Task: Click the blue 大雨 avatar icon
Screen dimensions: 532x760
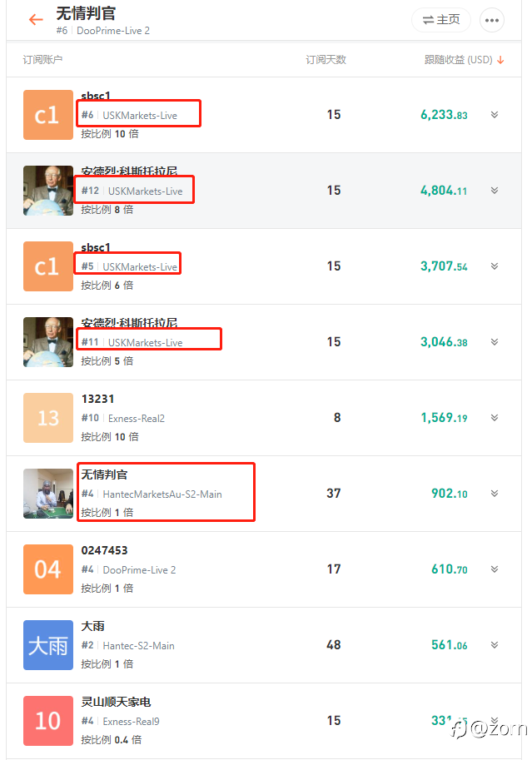Action: (x=48, y=645)
